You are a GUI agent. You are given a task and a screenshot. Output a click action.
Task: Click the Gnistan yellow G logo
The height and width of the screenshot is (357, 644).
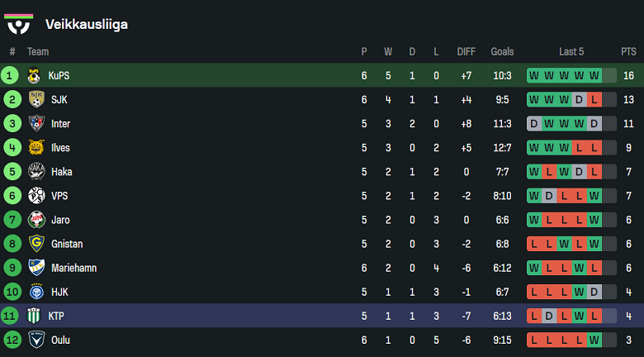click(x=36, y=244)
